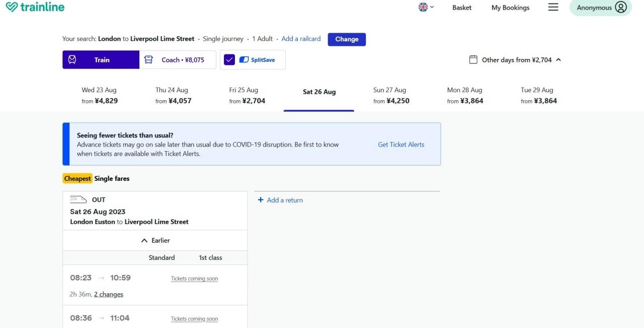Select Mon 28 Aug date
The width and height of the screenshot is (644, 328).
click(465, 95)
